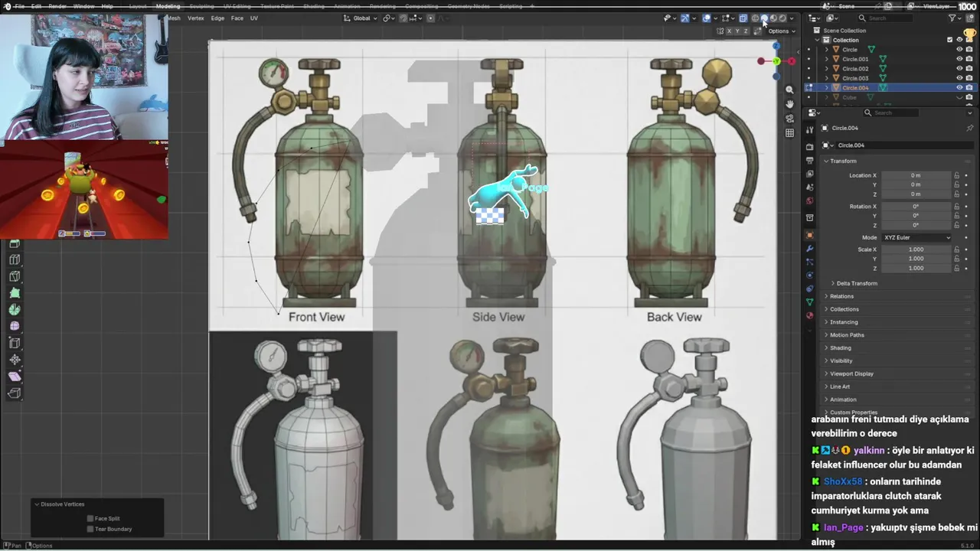This screenshot has height=551, width=980.
Task: Open rotation Mode XYZ Euler dropdown
Action: tap(916, 237)
